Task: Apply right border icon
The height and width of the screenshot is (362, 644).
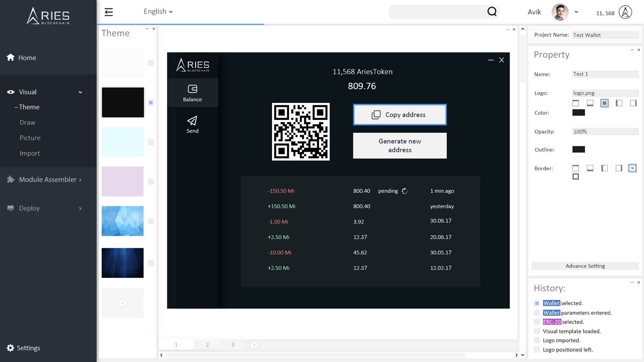Action: pyautogui.click(x=619, y=168)
